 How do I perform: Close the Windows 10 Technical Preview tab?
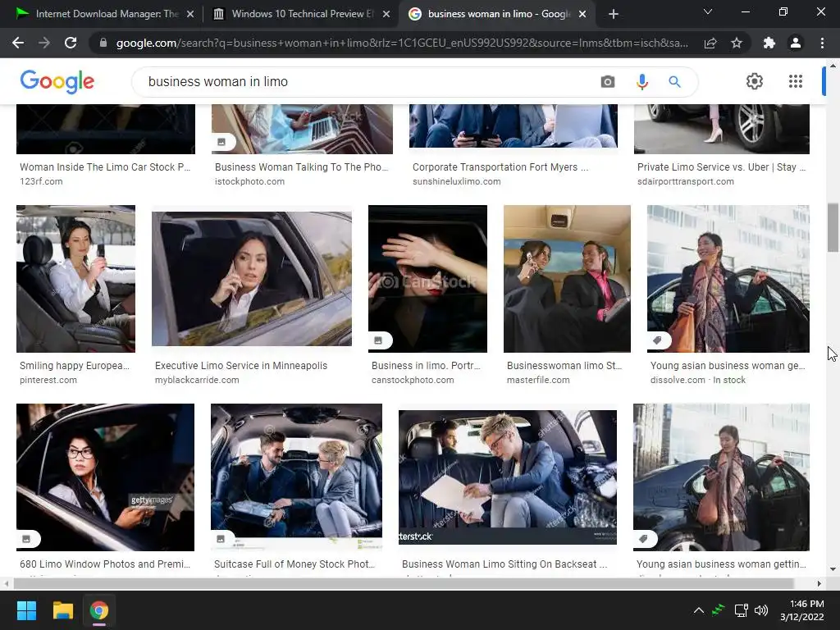click(386, 14)
